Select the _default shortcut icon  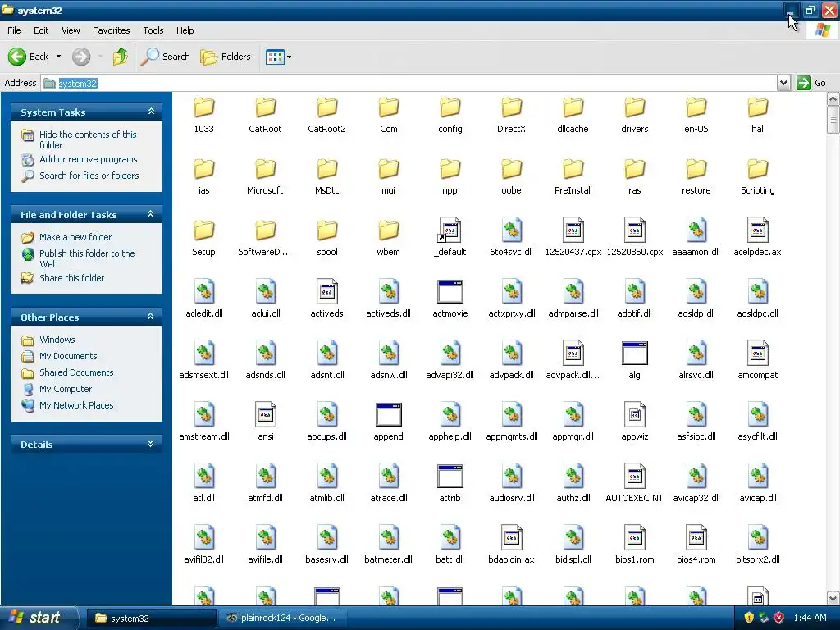pos(450,231)
